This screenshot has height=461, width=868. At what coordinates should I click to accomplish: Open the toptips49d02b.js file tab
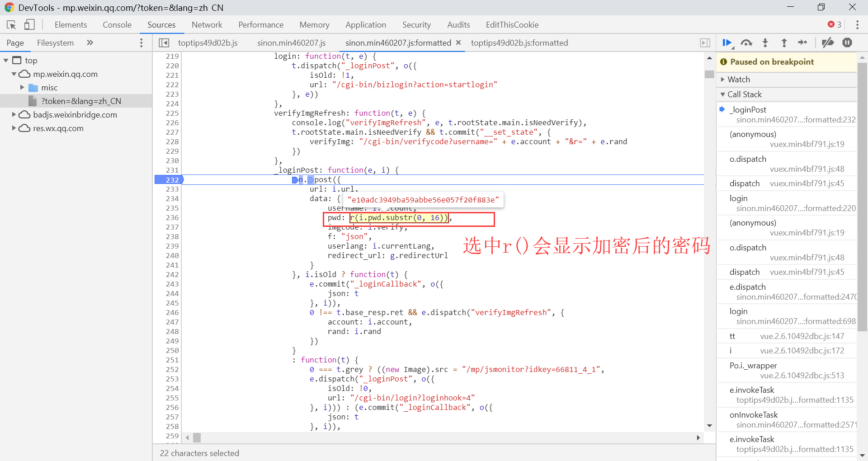click(x=208, y=43)
